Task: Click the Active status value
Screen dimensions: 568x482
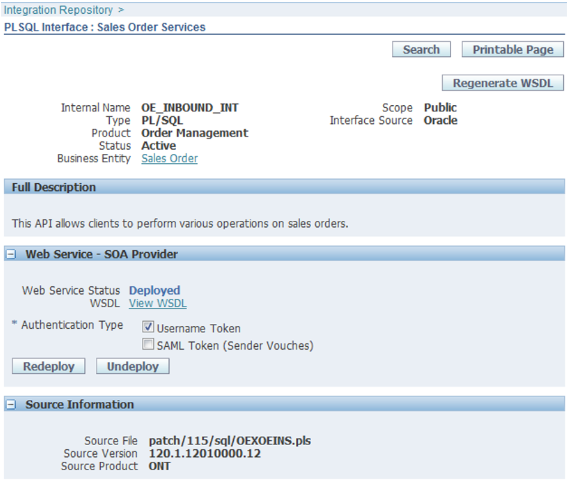Action: [159, 146]
